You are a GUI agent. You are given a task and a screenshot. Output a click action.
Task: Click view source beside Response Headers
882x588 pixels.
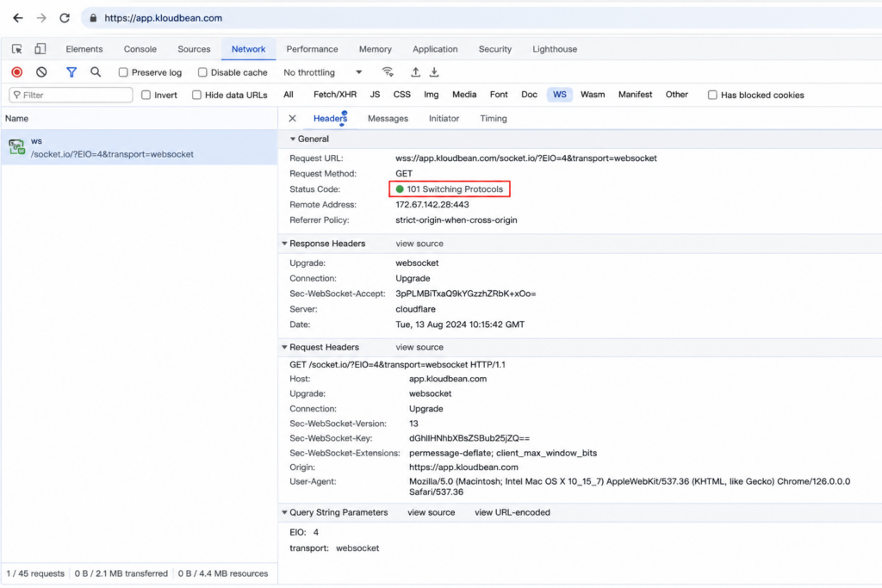[419, 244]
